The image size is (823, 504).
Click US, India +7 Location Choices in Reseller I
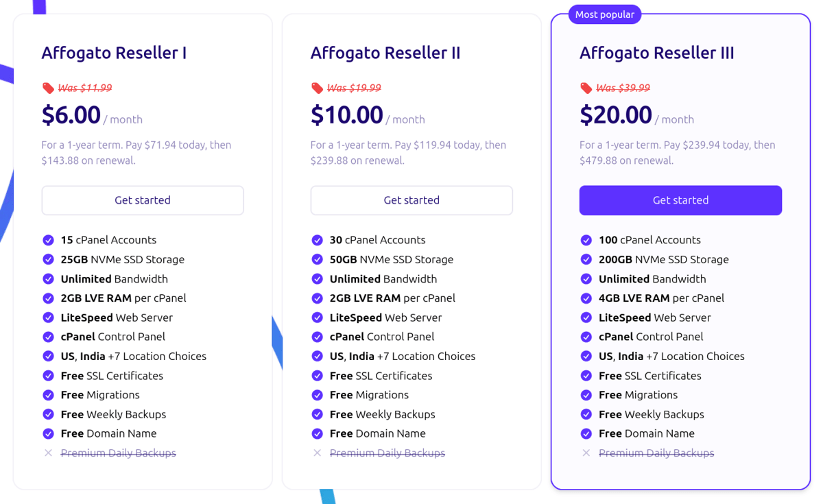(133, 356)
